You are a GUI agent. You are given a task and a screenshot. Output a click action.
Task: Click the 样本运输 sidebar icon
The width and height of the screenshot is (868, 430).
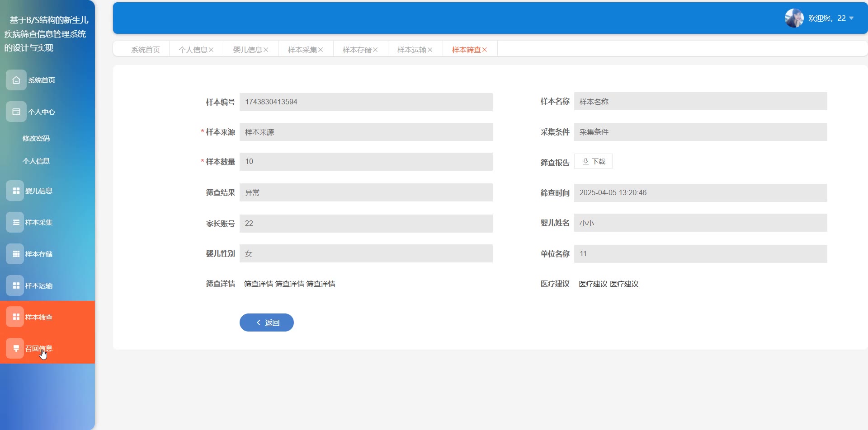[x=16, y=285]
